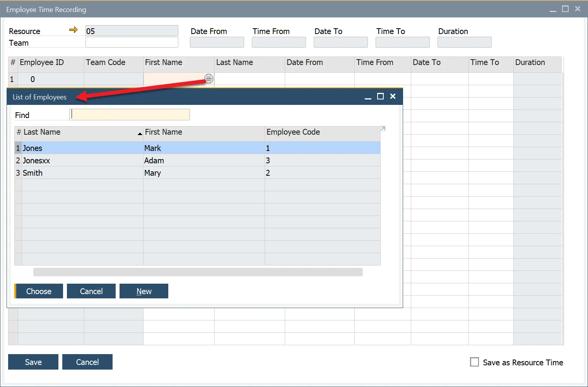Screen dimensions: 588x387
Task: Maximize the List of Employees dialog
Action: click(x=380, y=96)
